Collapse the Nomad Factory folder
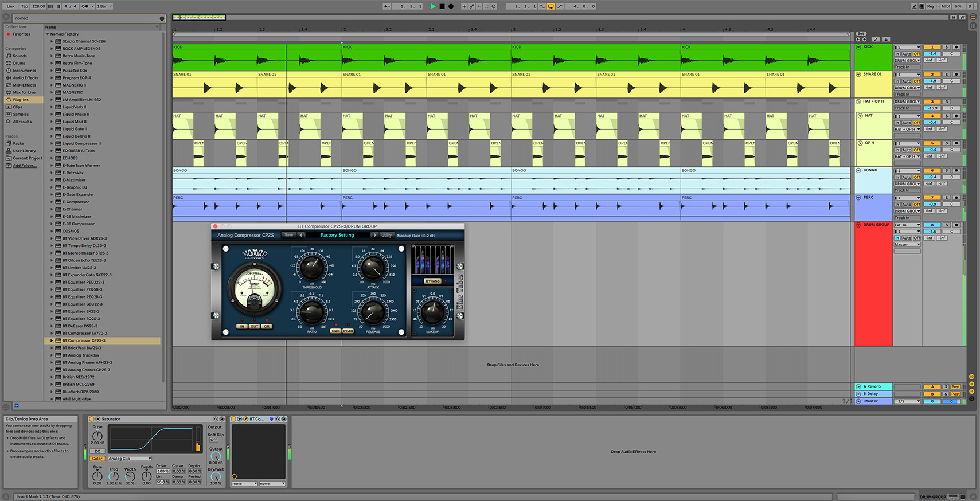This screenshot has width=980, height=501. [x=48, y=34]
